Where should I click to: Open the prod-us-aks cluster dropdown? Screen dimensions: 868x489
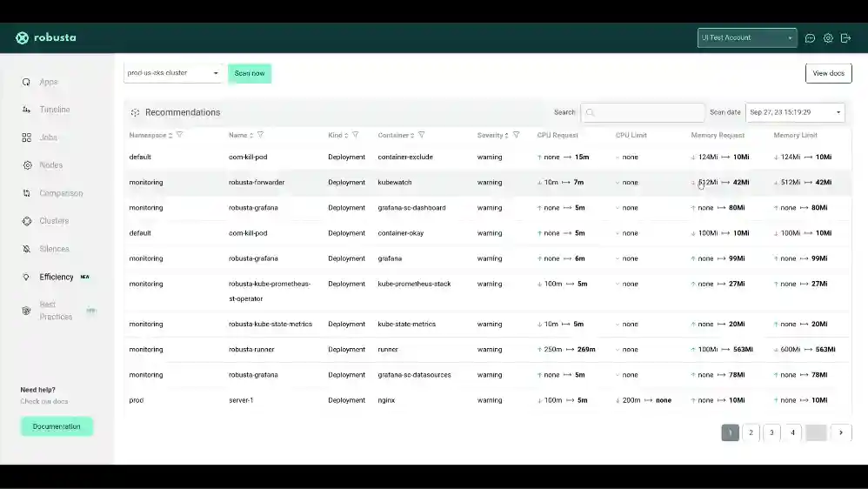click(173, 73)
